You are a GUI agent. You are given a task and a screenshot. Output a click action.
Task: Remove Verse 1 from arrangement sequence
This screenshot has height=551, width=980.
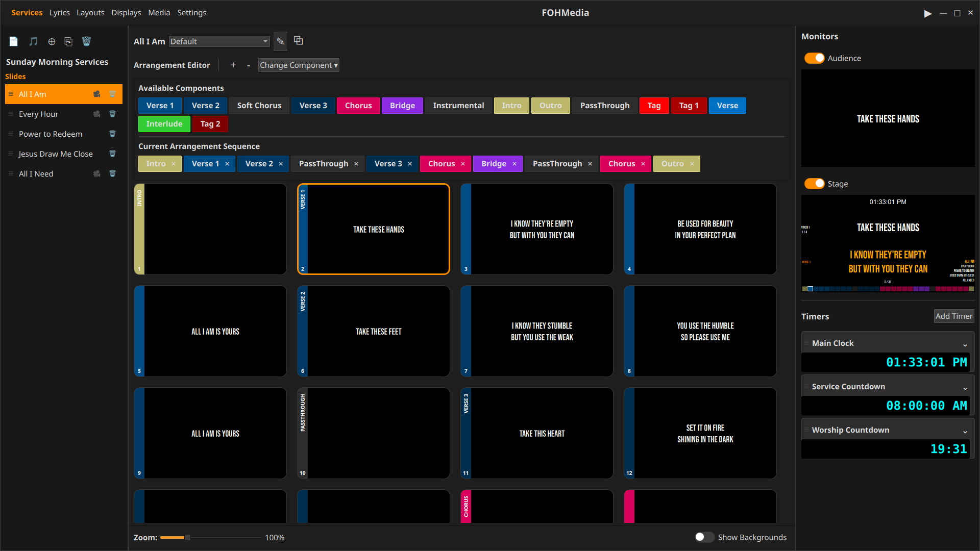coord(227,164)
